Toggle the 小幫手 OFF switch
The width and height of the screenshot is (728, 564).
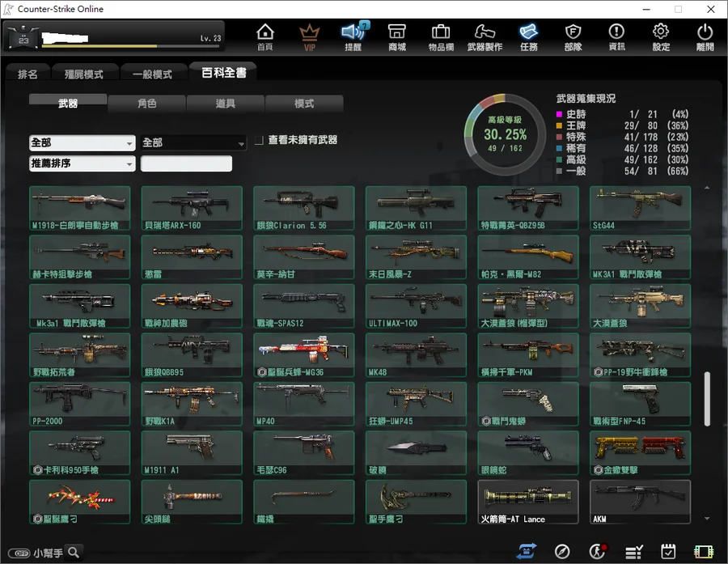19,553
